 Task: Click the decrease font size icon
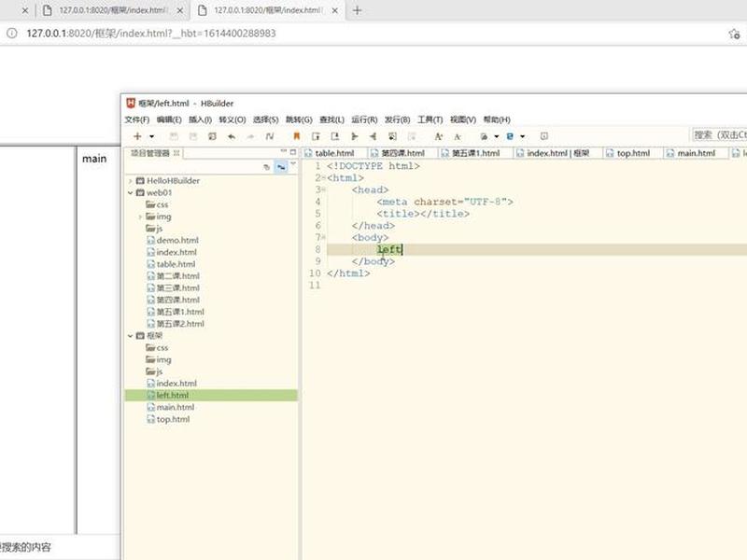pyautogui.click(x=458, y=136)
